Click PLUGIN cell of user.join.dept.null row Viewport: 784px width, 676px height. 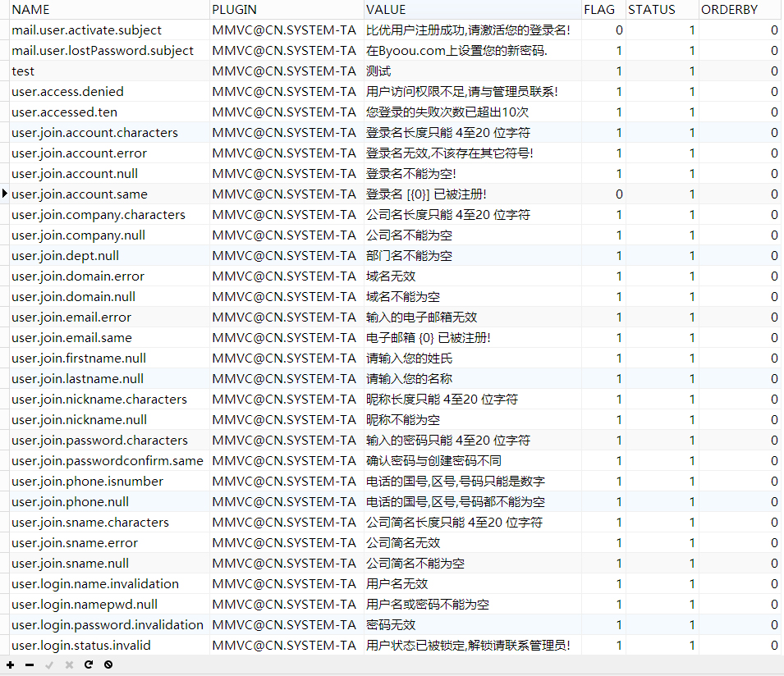point(285,256)
